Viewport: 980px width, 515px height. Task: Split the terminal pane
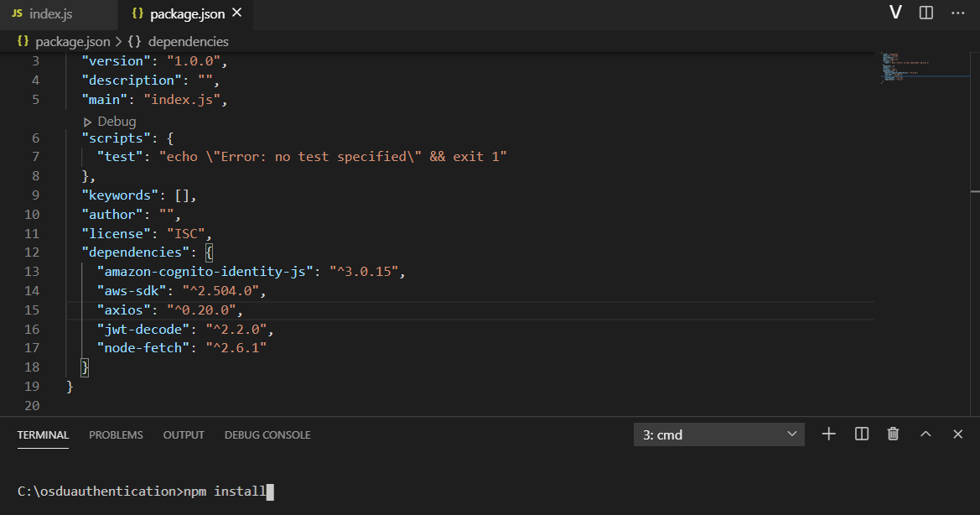click(861, 434)
